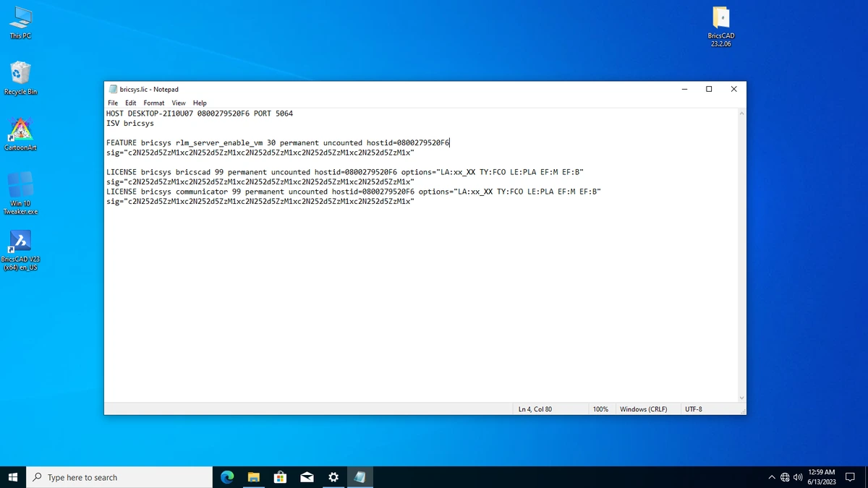Image resolution: width=868 pixels, height=488 pixels.
Task: Click the Windows (CRLF) status entry
Action: click(x=644, y=409)
